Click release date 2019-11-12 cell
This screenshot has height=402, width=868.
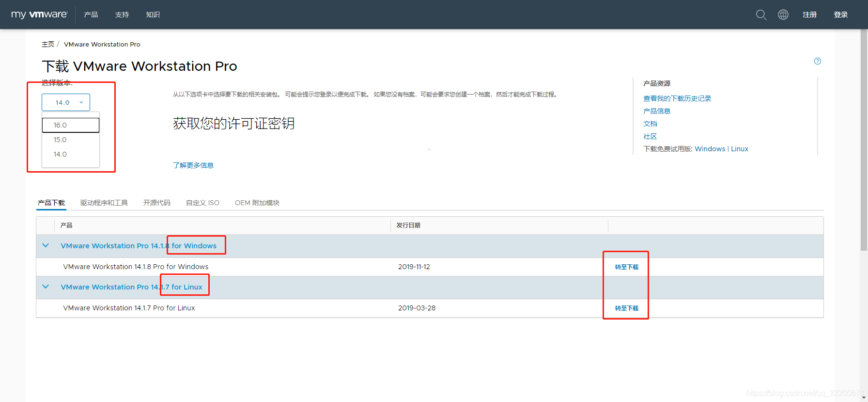[x=414, y=267]
